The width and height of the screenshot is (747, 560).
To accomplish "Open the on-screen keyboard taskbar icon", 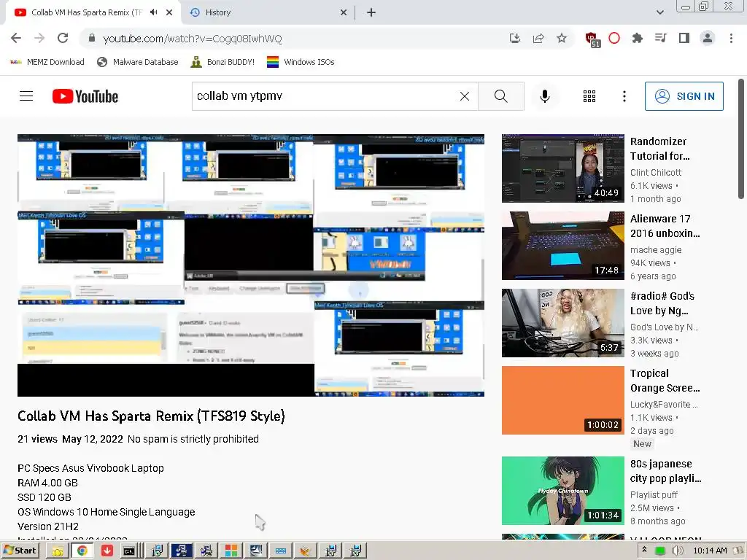I will point(281,551).
